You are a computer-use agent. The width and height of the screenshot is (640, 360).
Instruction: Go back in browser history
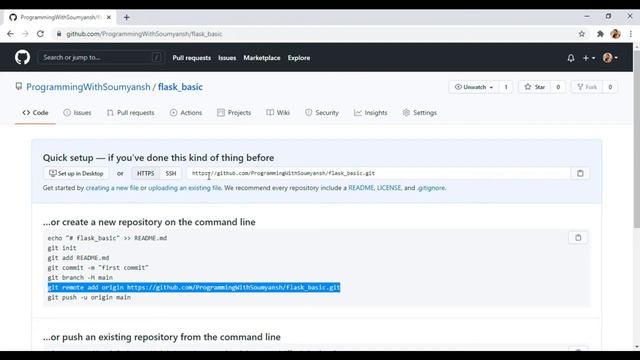(x=10, y=34)
